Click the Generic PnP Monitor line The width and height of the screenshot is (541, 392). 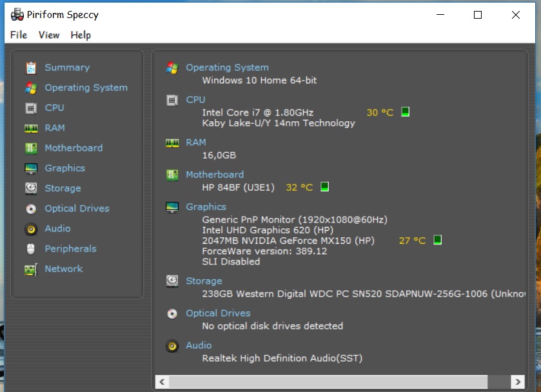(x=295, y=220)
